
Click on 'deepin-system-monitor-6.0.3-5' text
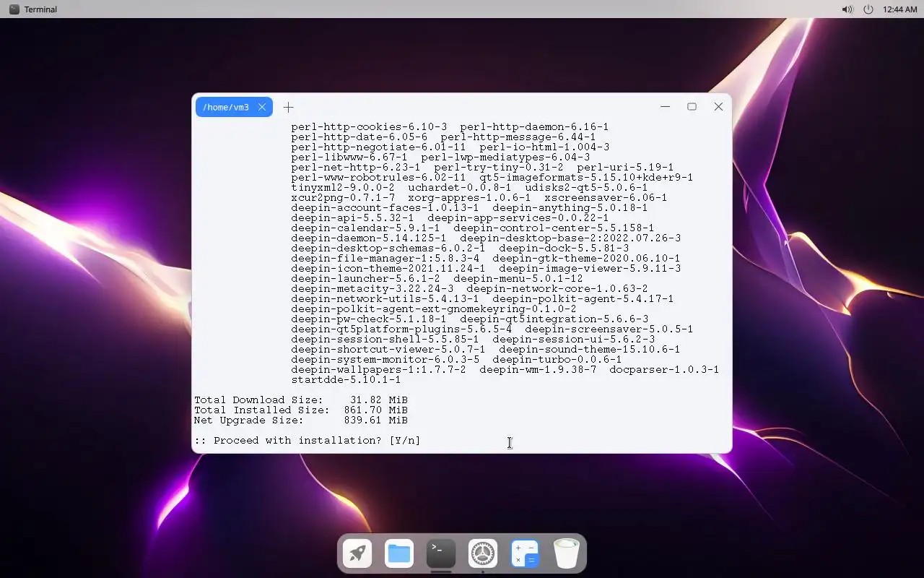(x=385, y=359)
